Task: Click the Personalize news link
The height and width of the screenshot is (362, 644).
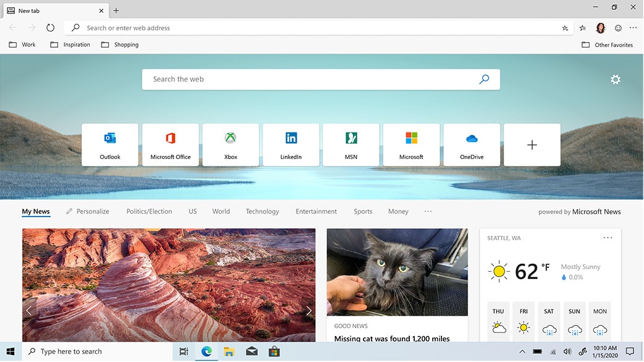Action: (x=87, y=212)
